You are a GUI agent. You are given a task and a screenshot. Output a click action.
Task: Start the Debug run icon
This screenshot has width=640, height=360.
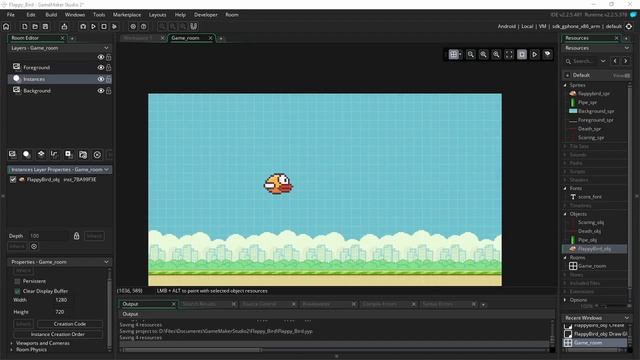tap(83, 27)
